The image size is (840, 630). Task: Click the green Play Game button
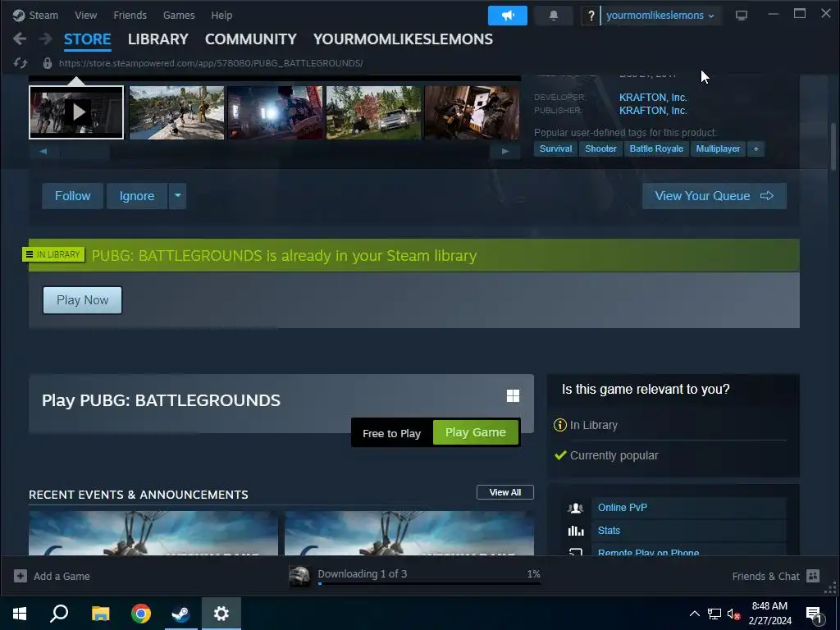pos(476,432)
